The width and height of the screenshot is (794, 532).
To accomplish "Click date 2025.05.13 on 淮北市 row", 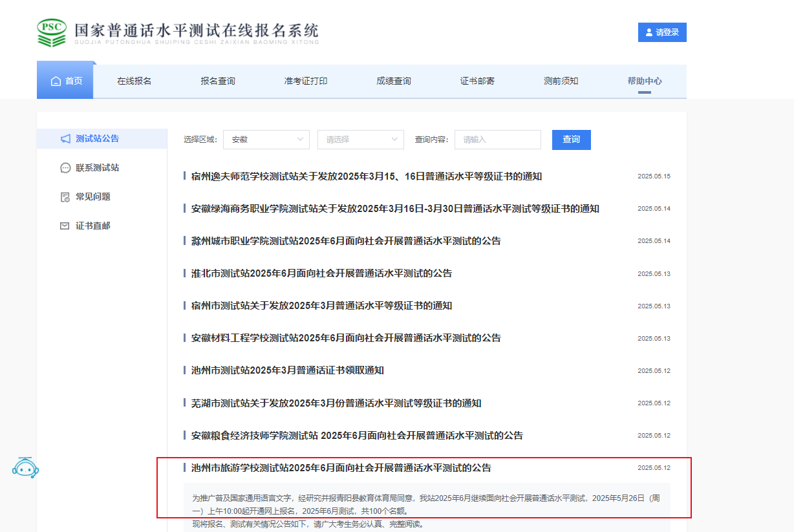I will pyautogui.click(x=654, y=274).
